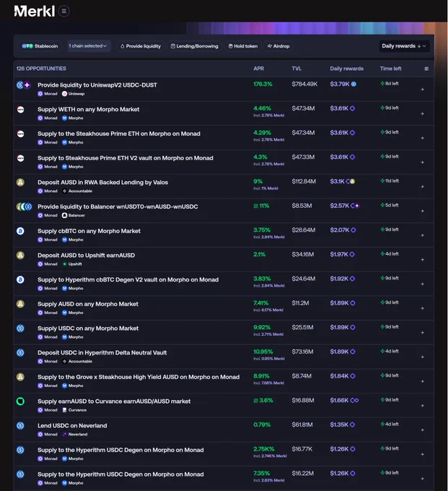448x491 pixels.
Task: Open Supply AUSD on any Morpho Market
Action: pyautogui.click(x=88, y=304)
